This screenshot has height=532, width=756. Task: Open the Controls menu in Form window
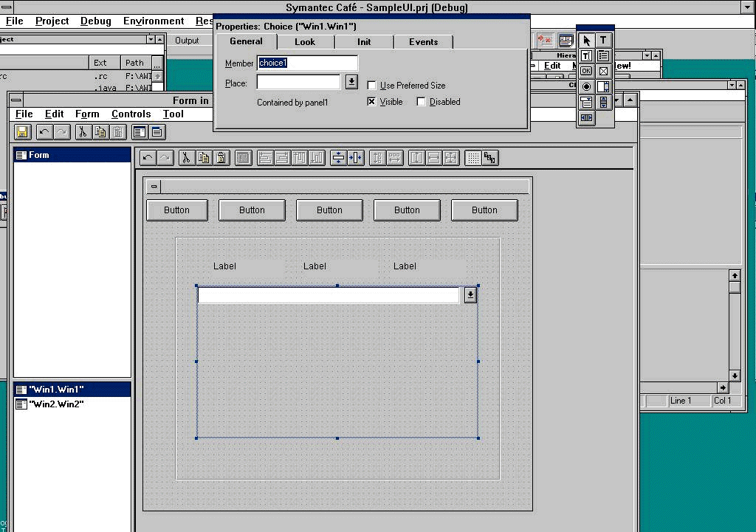tap(131, 114)
